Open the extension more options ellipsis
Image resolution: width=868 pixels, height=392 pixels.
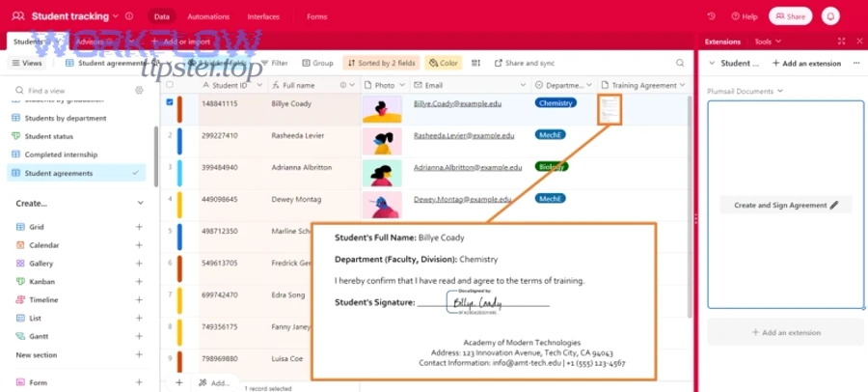pos(855,63)
